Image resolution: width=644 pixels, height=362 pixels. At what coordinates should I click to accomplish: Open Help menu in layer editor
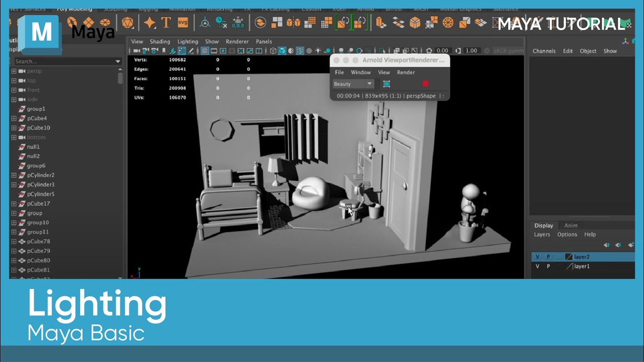(590, 234)
